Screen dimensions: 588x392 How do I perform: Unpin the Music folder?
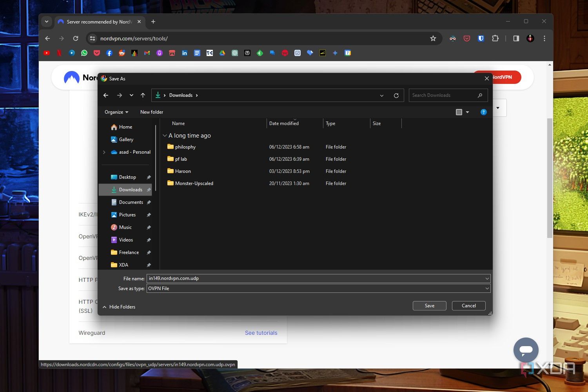click(149, 227)
